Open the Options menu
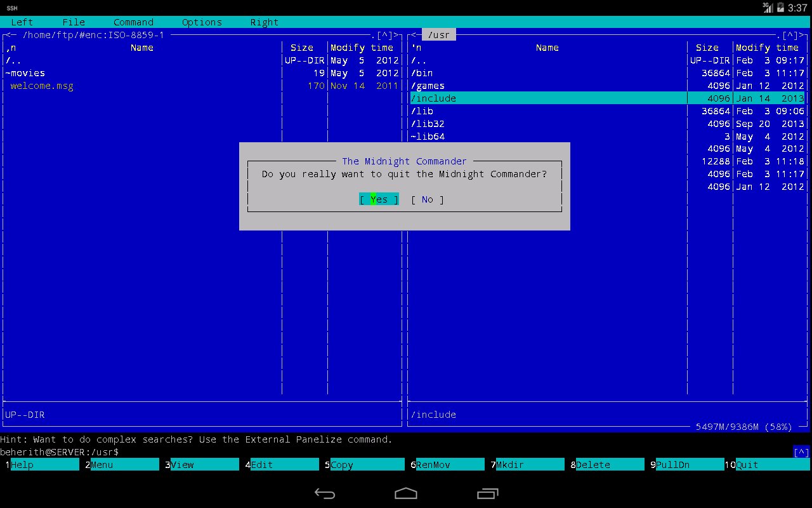This screenshot has height=508, width=812. click(202, 22)
